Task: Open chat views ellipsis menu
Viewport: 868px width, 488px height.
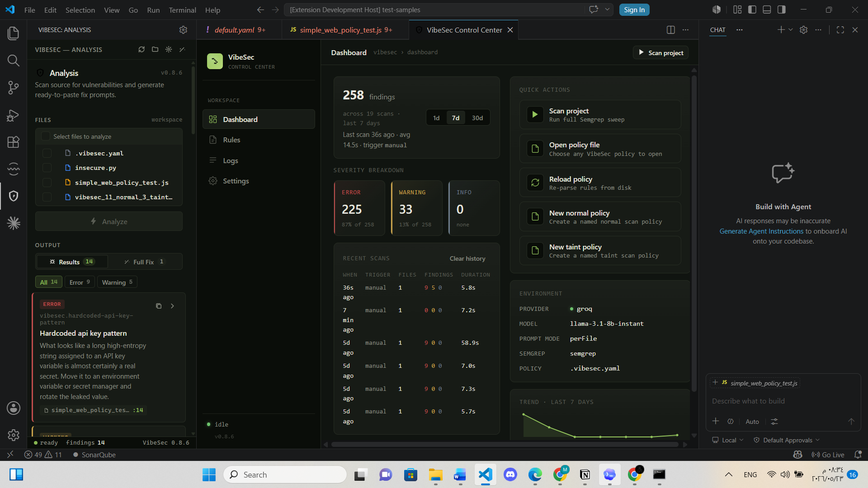Action: [x=739, y=30]
